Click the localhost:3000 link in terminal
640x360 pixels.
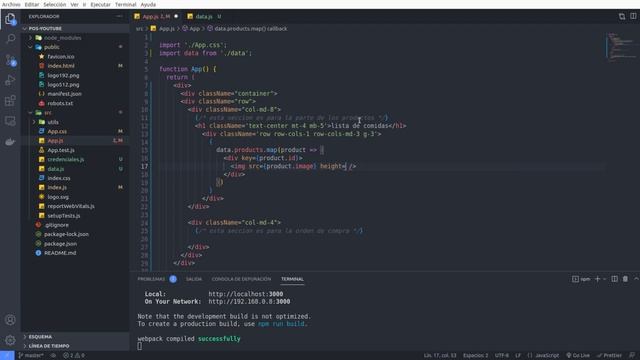point(246,294)
